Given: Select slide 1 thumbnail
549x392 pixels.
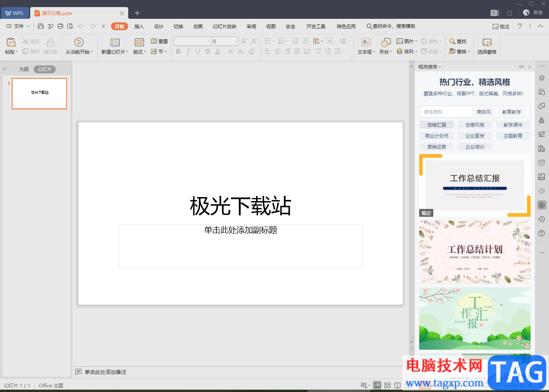Looking at the screenshot, I should [39, 93].
